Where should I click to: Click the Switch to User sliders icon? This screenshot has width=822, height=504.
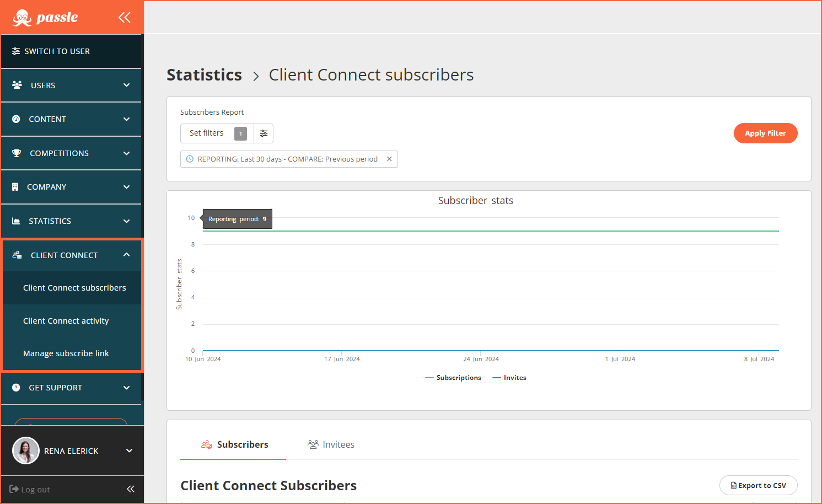tap(16, 51)
